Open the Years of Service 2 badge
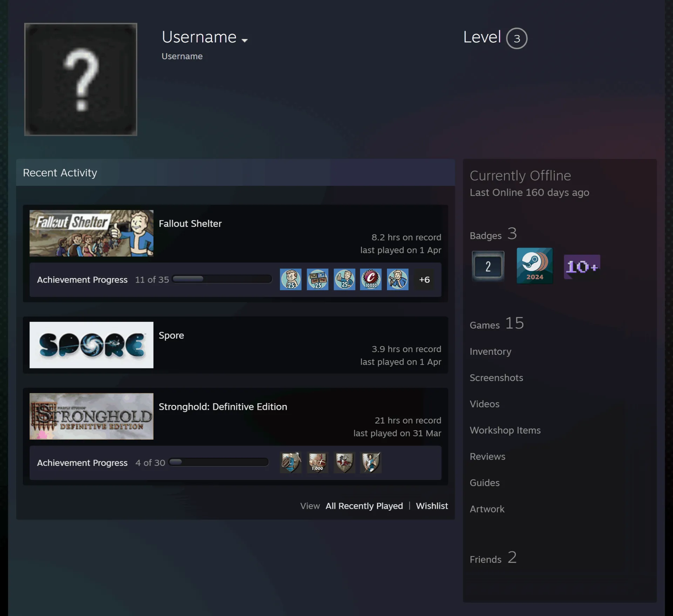The height and width of the screenshot is (616, 673). tap(488, 266)
